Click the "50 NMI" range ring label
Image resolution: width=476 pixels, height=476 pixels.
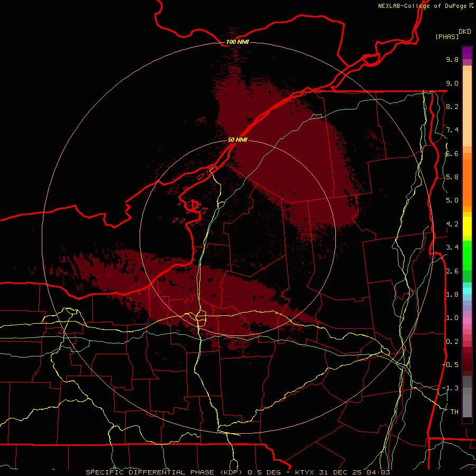237,140
